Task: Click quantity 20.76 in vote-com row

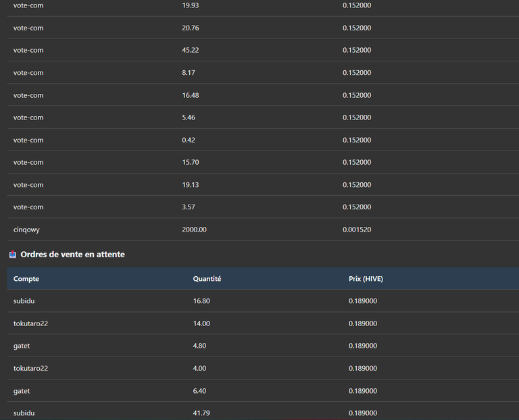Action: tap(191, 28)
